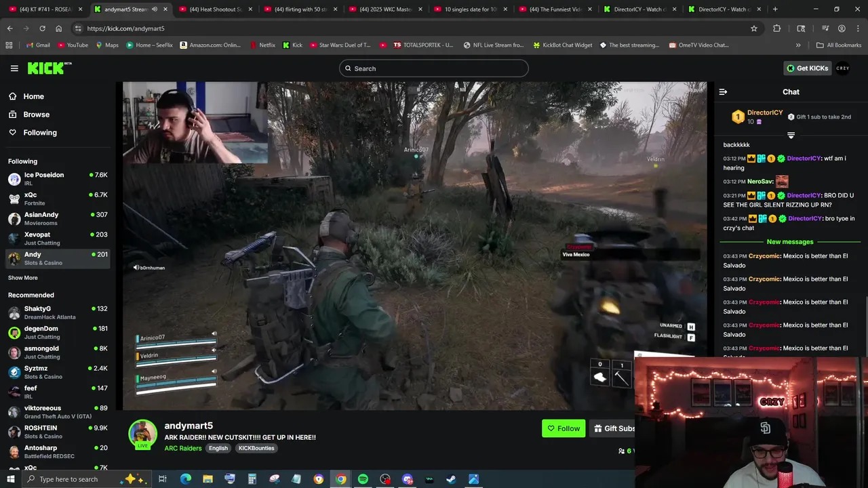Click the KICKBounties tag
The image size is (868, 488).
[256, 448]
